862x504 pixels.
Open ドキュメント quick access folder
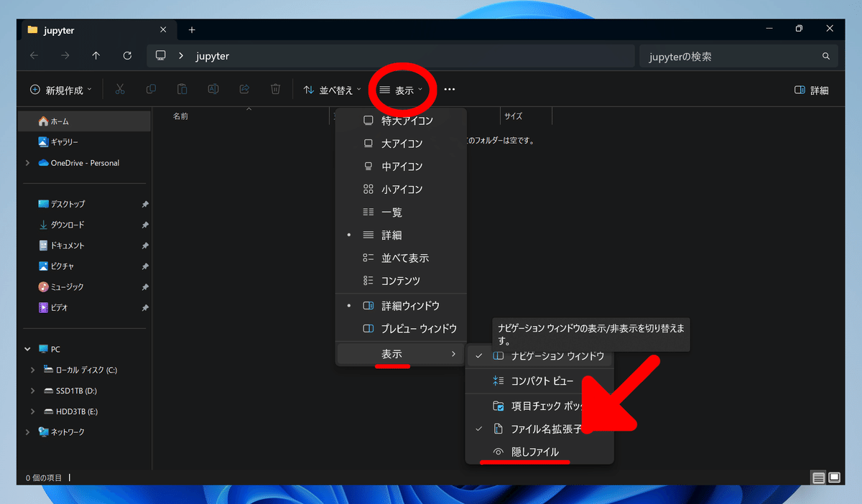(x=85, y=246)
